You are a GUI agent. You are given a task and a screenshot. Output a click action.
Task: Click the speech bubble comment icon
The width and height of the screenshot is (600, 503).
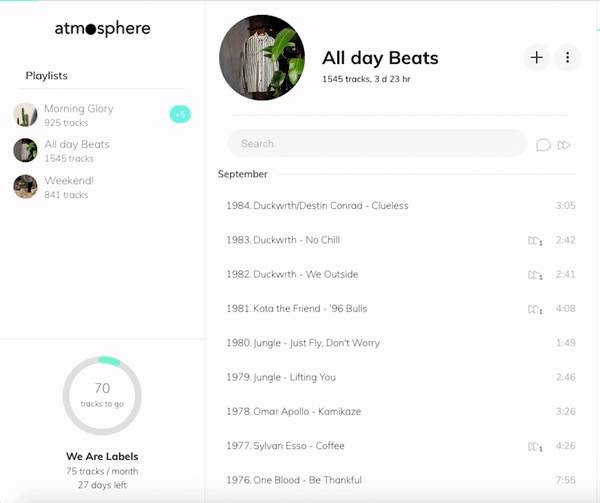(543, 145)
